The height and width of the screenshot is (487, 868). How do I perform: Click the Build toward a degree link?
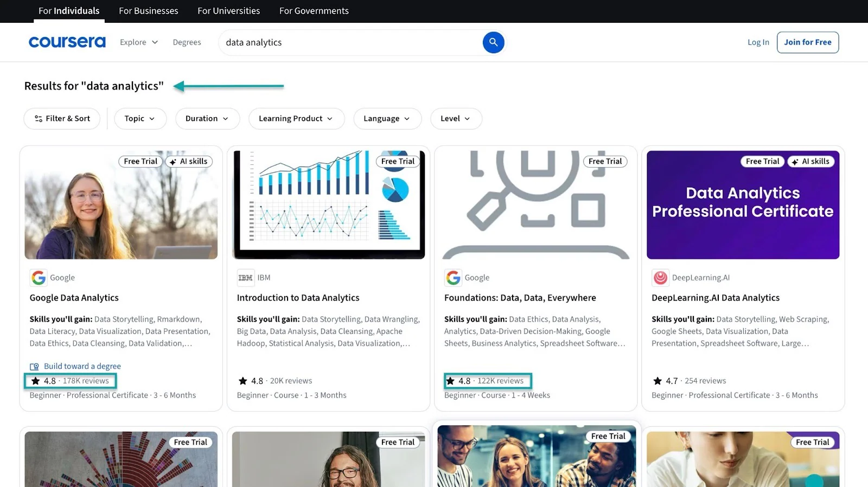pyautogui.click(x=82, y=367)
